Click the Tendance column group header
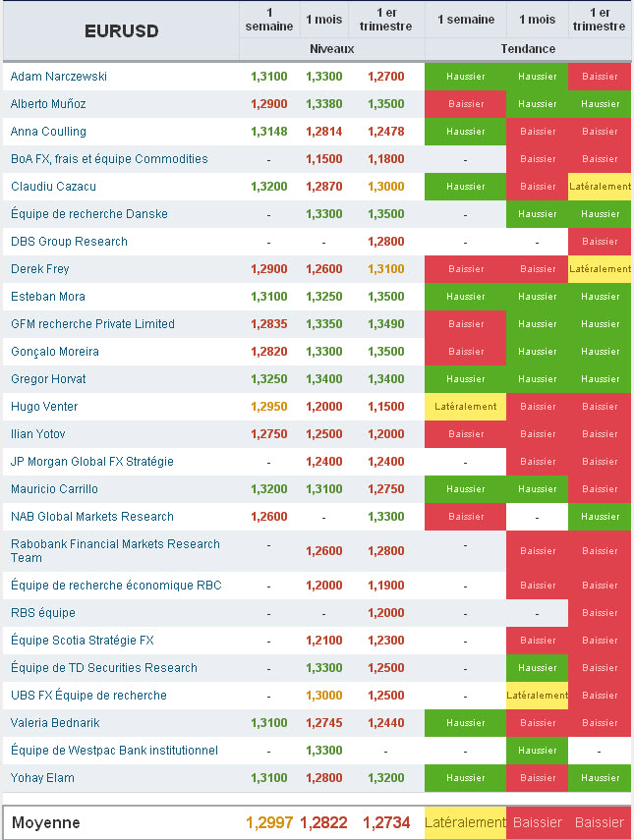Viewport: 634px width, 840px height. pyautogui.click(x=528, y=49)
